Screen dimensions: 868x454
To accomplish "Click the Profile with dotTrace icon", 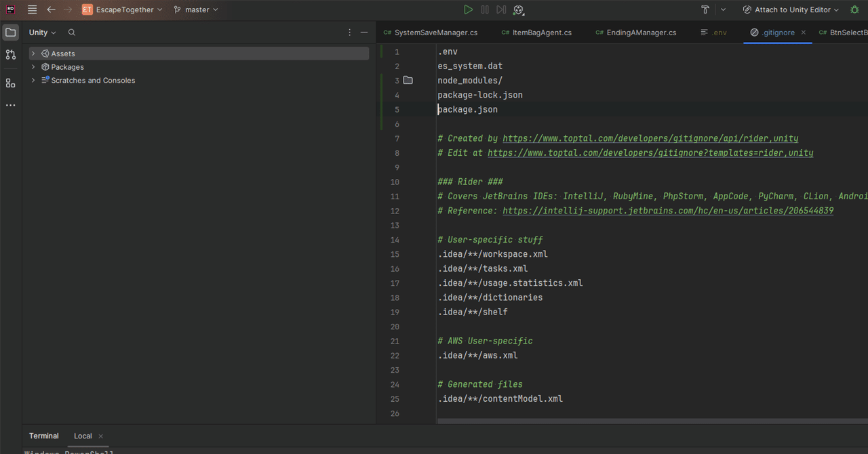I will click(x=517, y=9).
